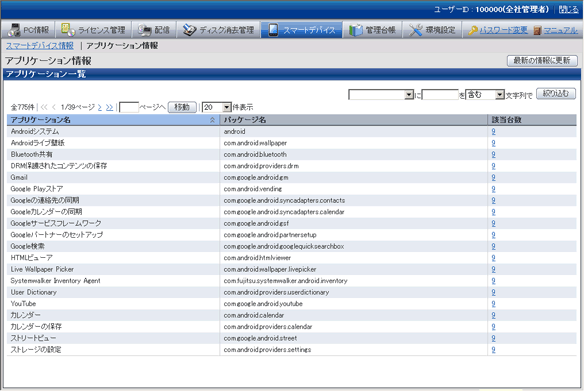This screenshot has width=584, height=391.
Task: Open device count link for ストリートビュー row
Action: pos(493,338)
